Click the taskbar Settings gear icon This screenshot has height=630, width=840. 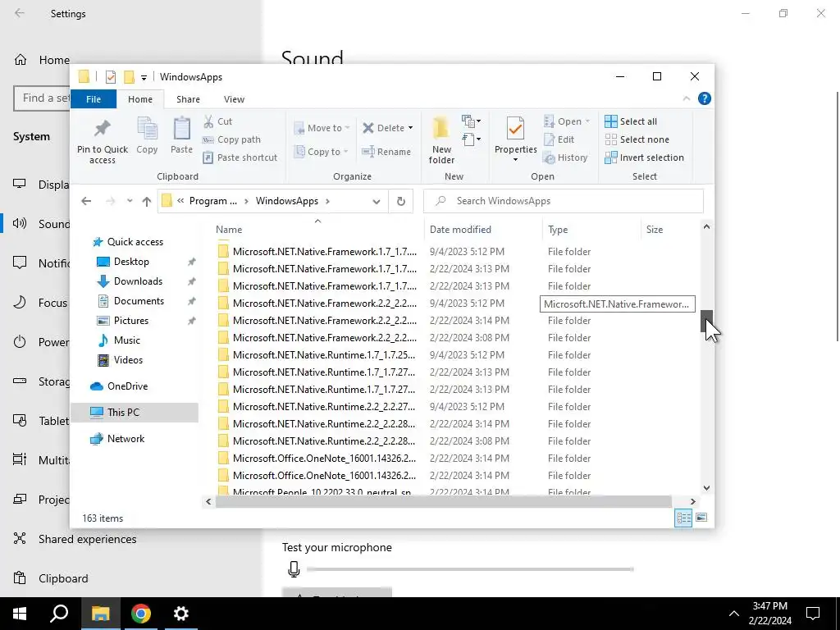click(181, 614)
